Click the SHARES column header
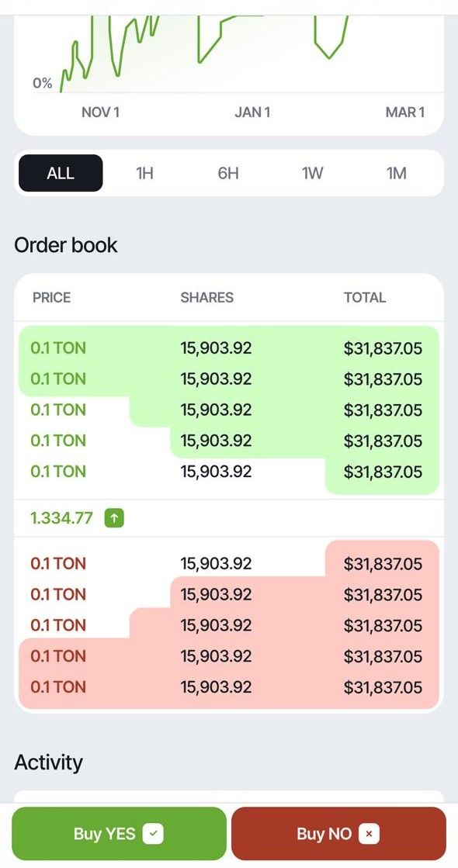 [206, 297]
